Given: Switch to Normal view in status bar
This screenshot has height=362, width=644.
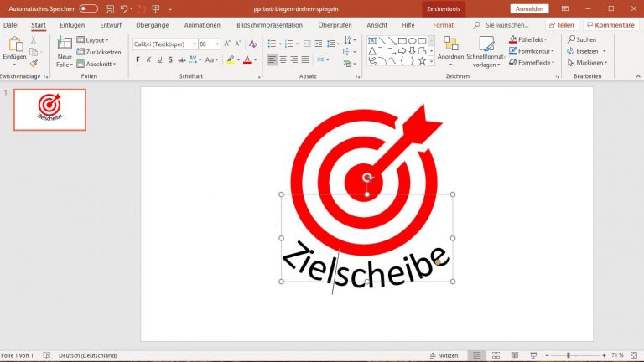Looking at the screenshot, I should (x=475, y=355).
